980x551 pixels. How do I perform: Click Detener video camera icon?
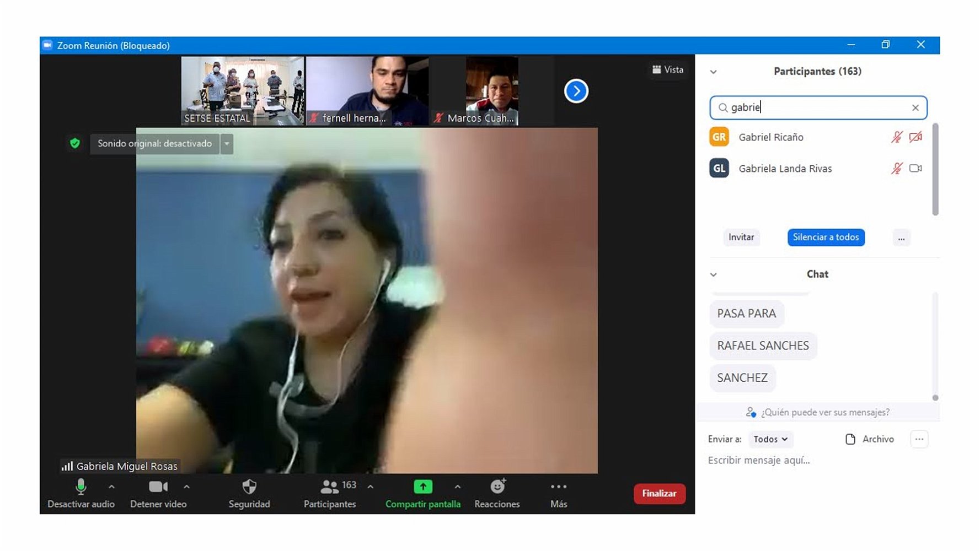pyautogui.click(x=158, y=487)
